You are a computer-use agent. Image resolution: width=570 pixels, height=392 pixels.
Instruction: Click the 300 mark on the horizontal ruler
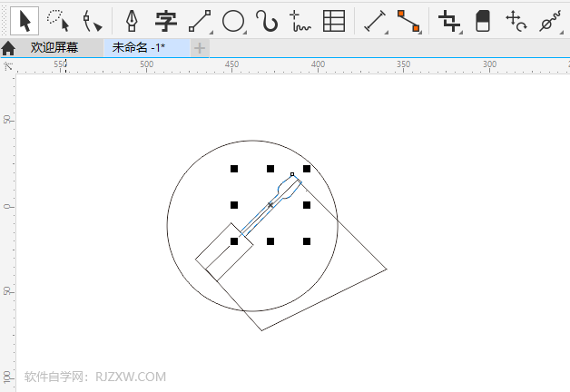point(489,64)
